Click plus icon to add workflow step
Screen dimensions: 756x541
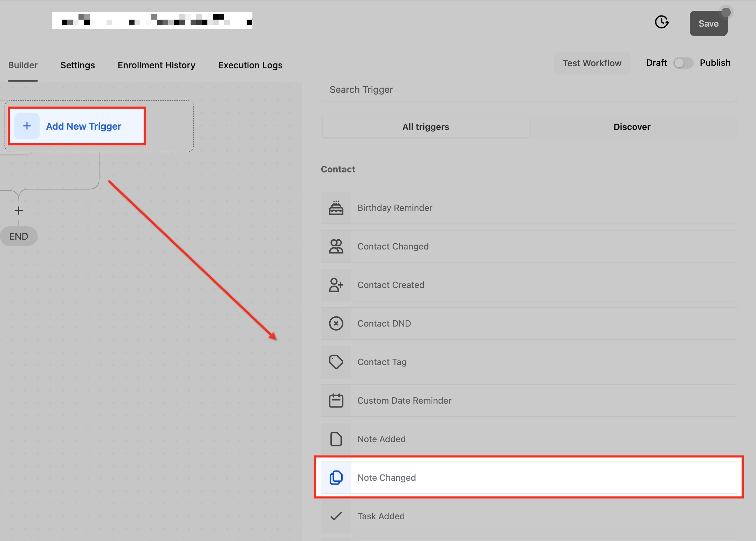(x=19, y=211)
